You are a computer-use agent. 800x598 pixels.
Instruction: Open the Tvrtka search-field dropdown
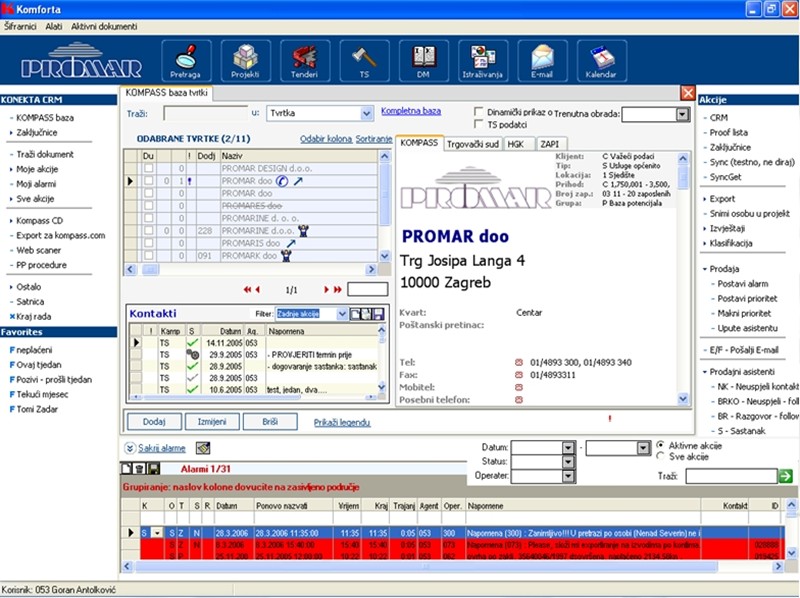[x=366, y=113]
